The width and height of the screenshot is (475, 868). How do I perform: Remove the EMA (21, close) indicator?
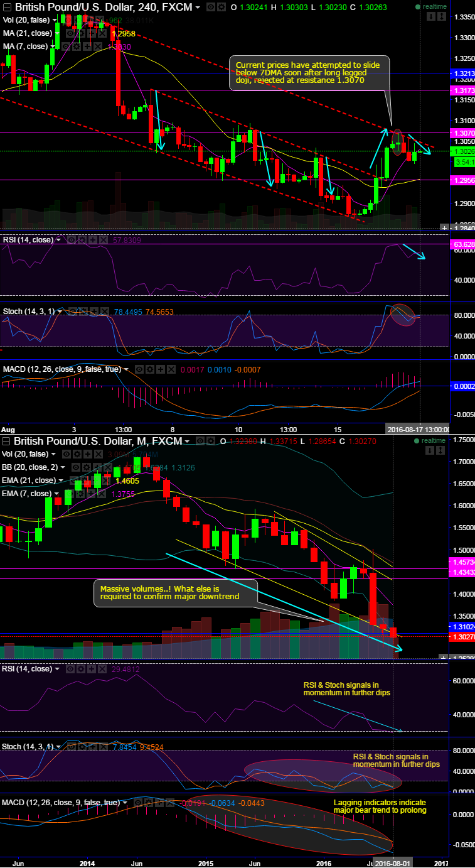click(105, 480)
